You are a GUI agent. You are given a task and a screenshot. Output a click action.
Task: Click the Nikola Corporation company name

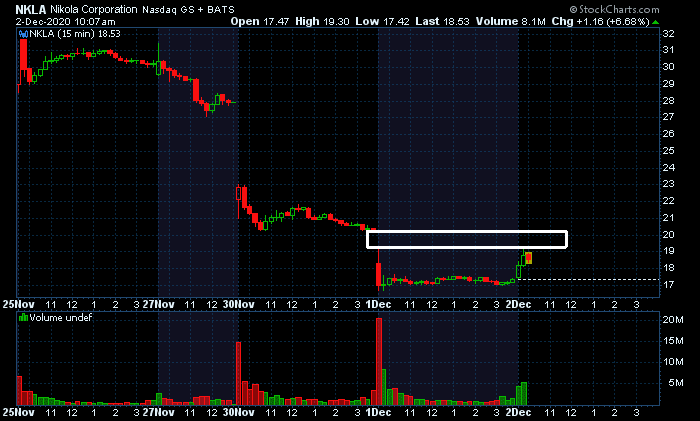94,9
